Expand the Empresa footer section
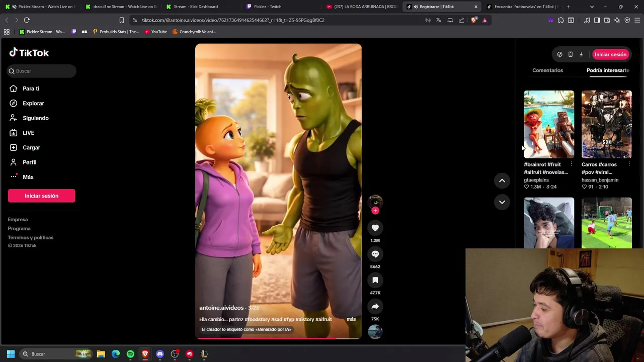This screenshot has height=362, width=644. pos(18,220)
